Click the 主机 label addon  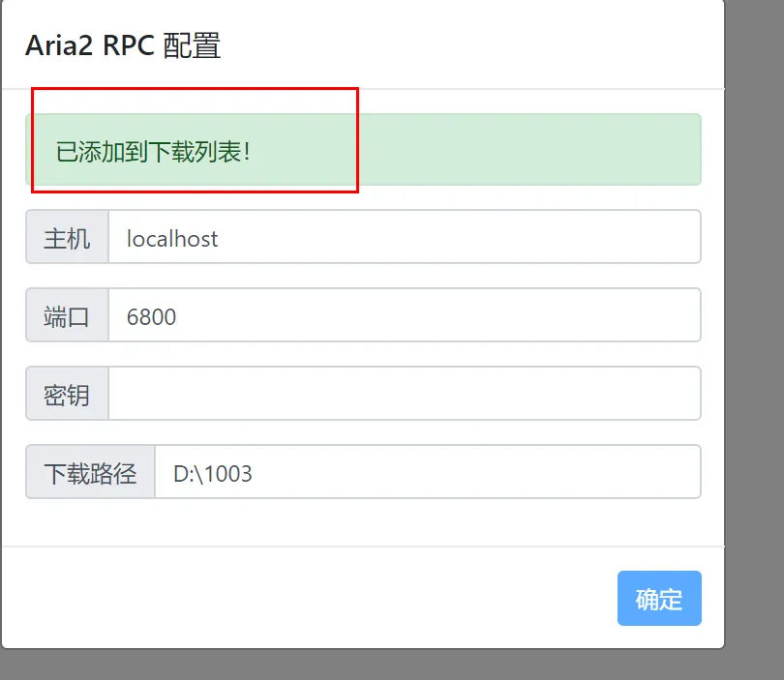pyautogui.click(x=67, y=237)
